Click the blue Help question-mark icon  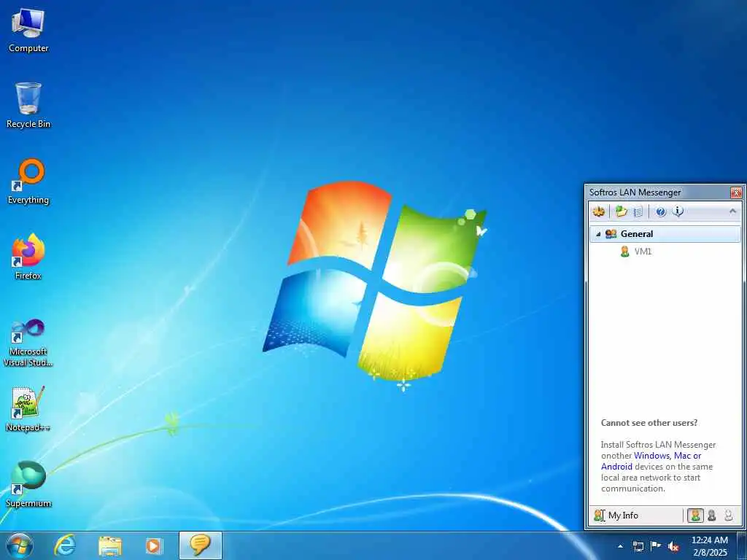coord(660,212)
